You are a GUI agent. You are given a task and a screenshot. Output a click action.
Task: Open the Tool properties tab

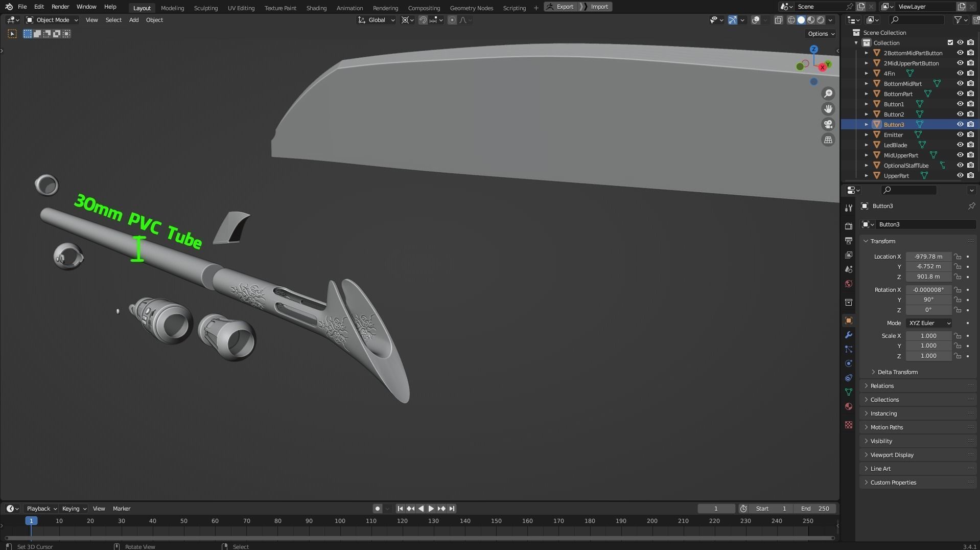pos(849,208)
